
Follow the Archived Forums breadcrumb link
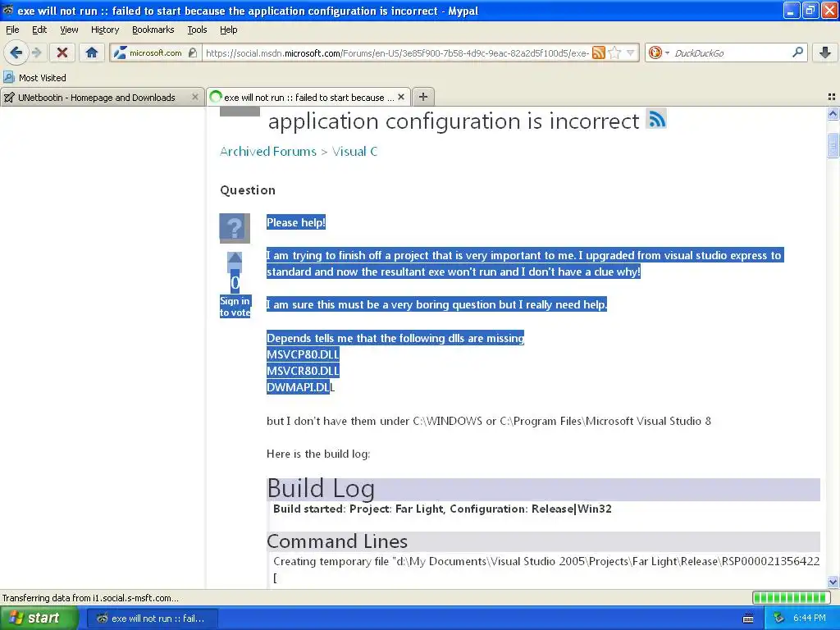[x=268, y=152]
